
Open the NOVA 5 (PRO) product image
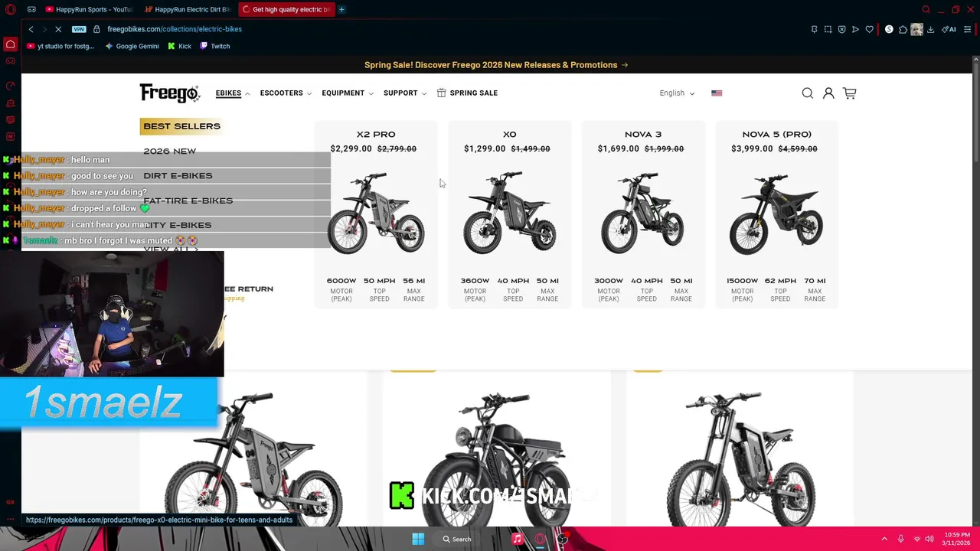pyautogui.click(x=776, y=215)
